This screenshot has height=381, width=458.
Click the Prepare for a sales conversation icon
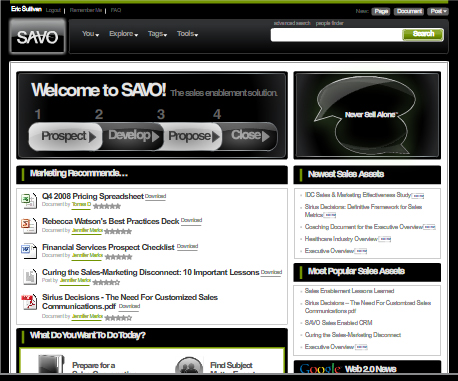click(51, 364)
